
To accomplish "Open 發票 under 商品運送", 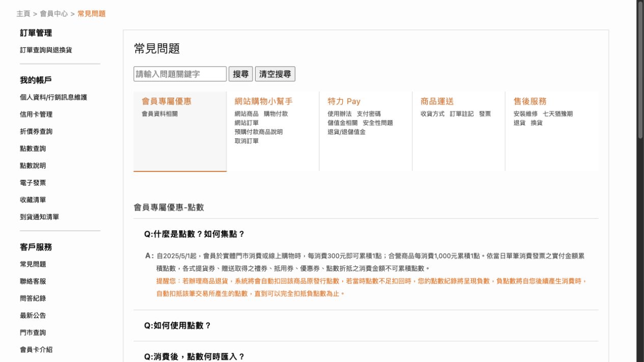I will coord(485,114).
